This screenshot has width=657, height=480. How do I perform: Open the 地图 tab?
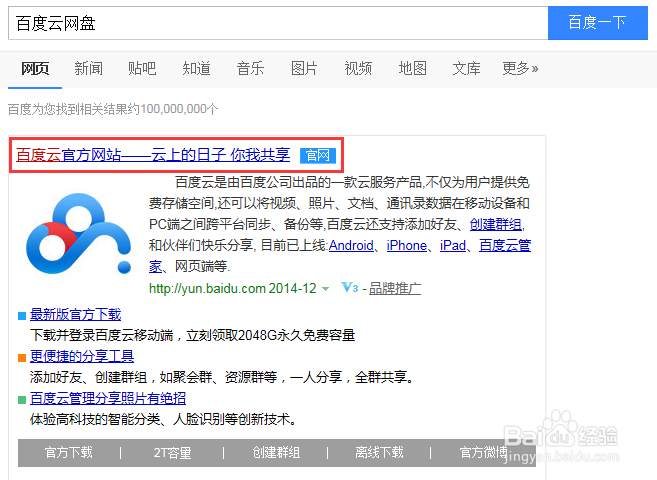412,68
